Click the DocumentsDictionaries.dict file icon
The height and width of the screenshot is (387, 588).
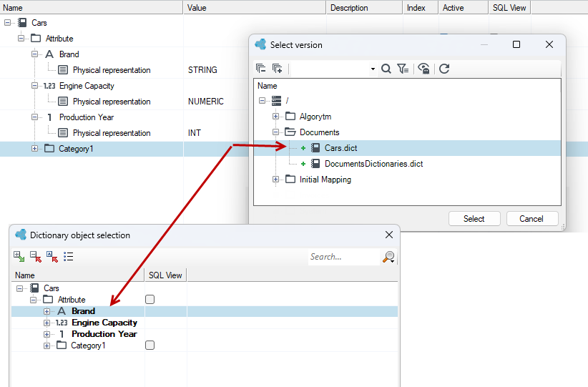[315, 164]
